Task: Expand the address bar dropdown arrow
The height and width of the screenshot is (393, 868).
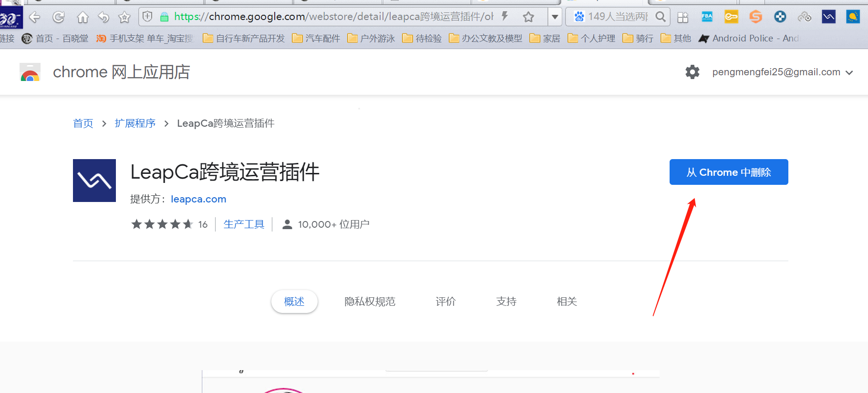Action: click(555, 17)
